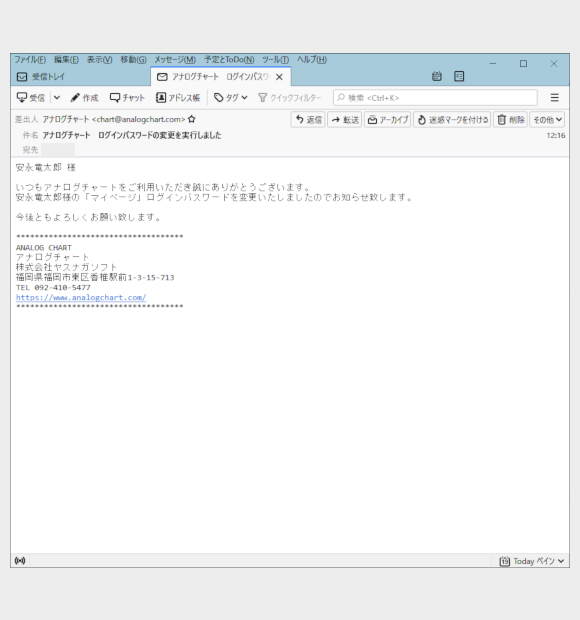This screenshot has width=580, height=620.
Task: Mark message as junk with 迷惑マークを付ける
Action: (x=452, y=119)
